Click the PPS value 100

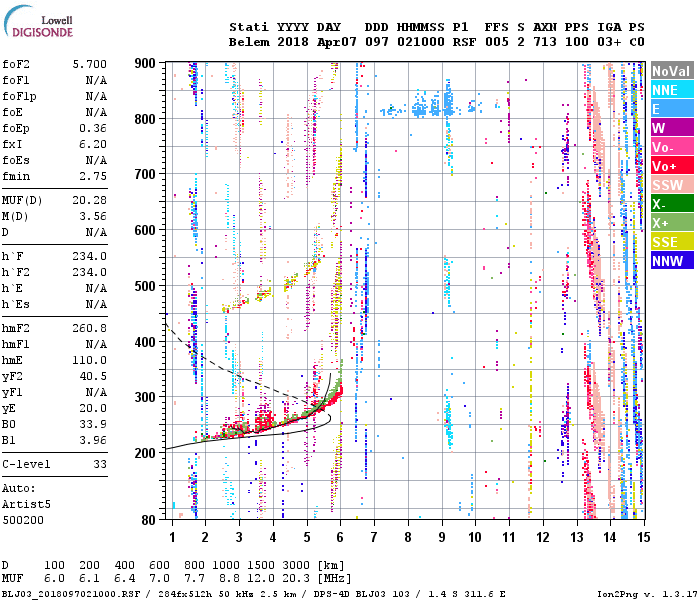pos(577,42)
